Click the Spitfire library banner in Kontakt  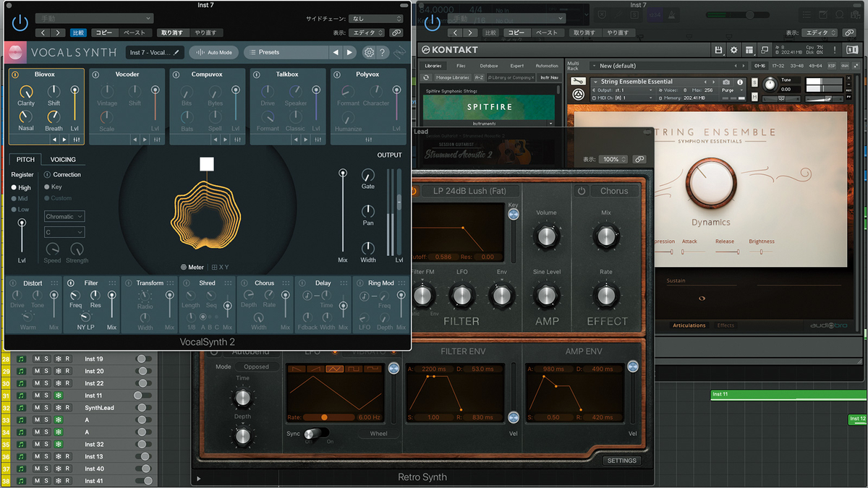pyautogui.click(x=489, y=107)
